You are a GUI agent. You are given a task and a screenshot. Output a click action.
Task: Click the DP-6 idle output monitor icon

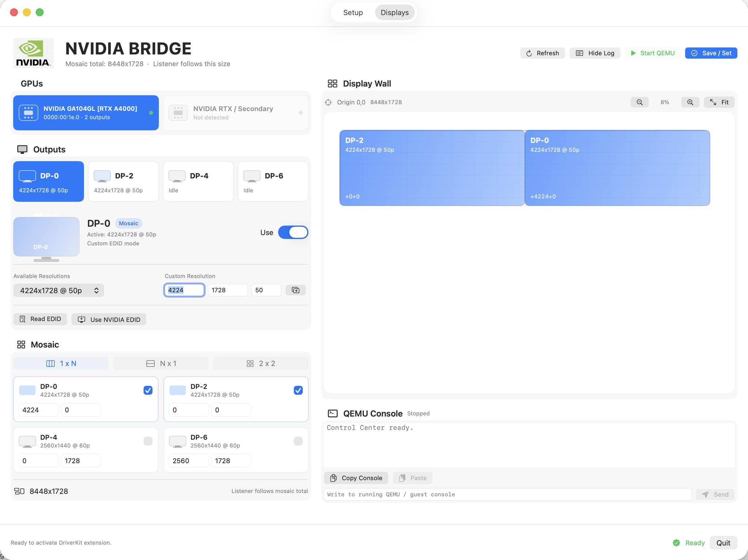(252, 176)
